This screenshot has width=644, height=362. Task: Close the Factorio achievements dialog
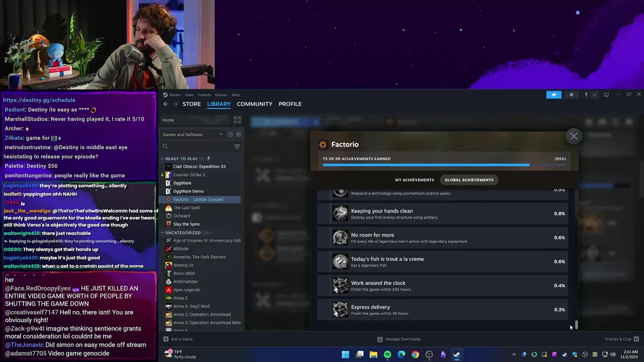click(574, 136)
